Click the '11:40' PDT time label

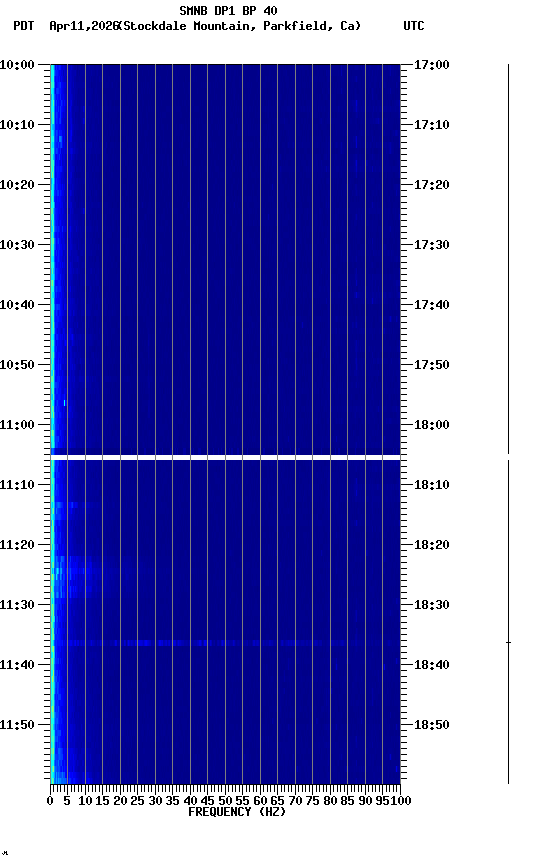click(17, 666)
